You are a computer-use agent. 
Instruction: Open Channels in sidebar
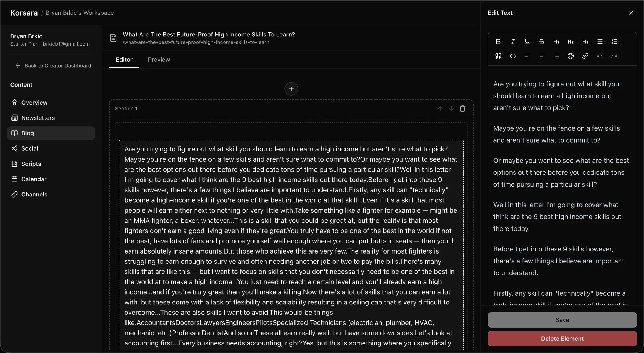pos(51,194)
